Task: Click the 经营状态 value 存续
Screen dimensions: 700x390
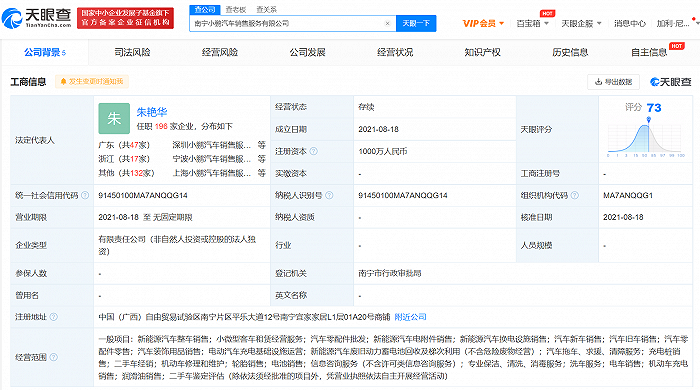Action: [x=366, y=107]
